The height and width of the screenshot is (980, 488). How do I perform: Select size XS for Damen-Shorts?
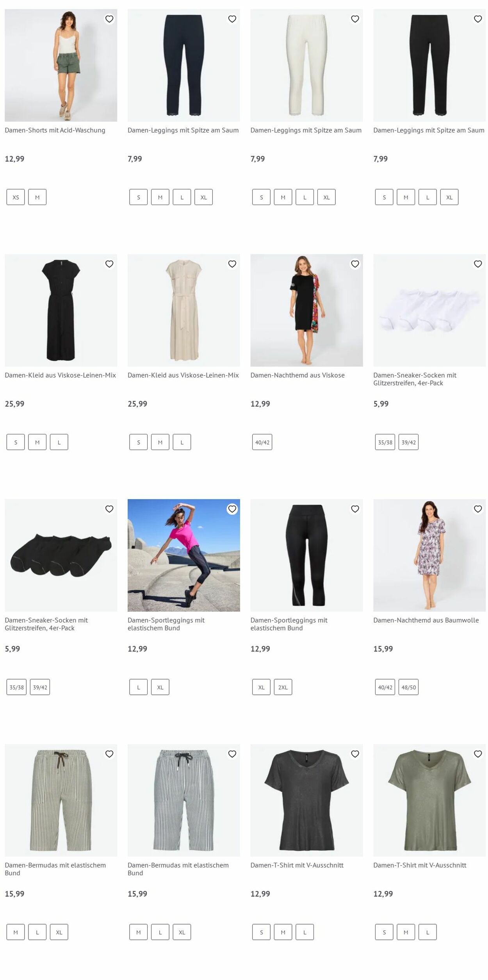(16, 197)
